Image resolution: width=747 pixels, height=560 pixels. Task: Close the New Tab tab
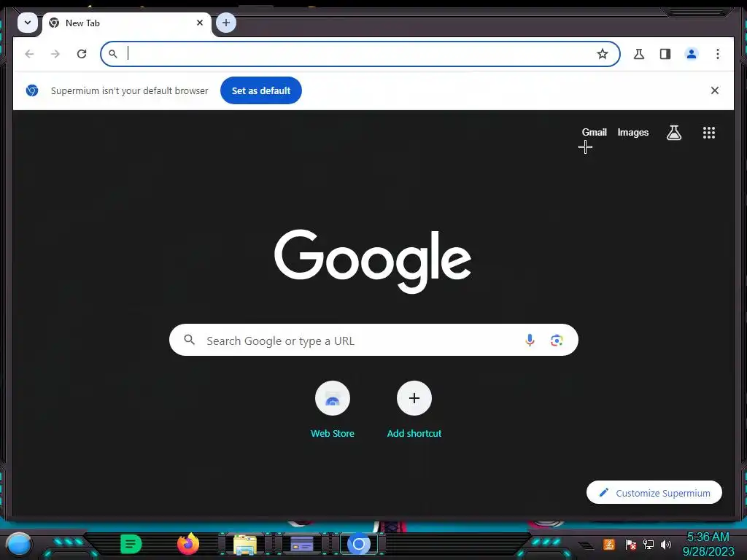tap(200, 23)
